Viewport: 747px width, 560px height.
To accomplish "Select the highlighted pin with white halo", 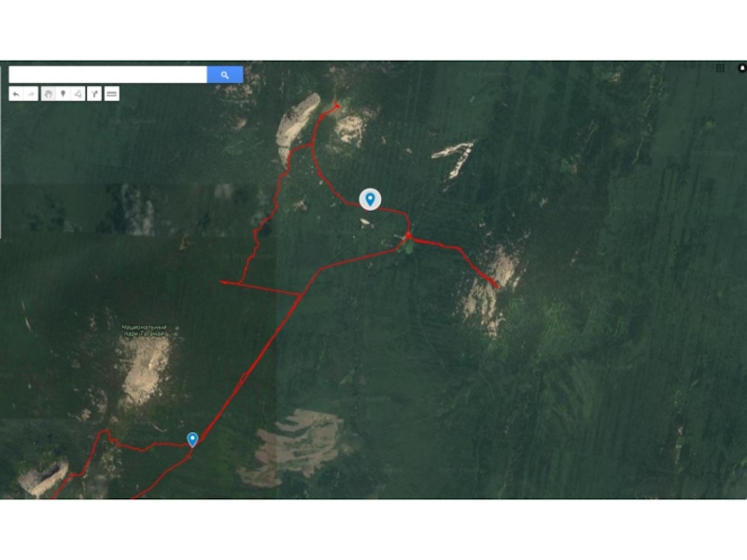I will pyautogui.click(x=370, y=199).
